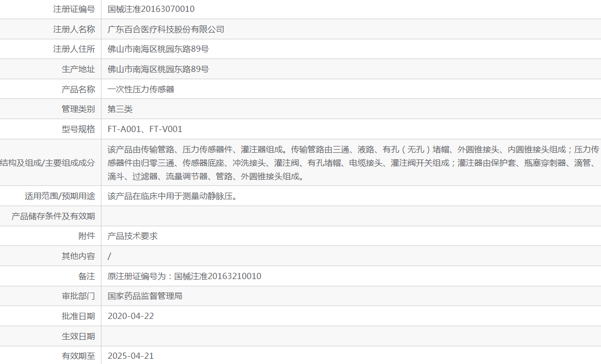Click the 产品名称 label
The image size is (601, 364).
[78, 89]
